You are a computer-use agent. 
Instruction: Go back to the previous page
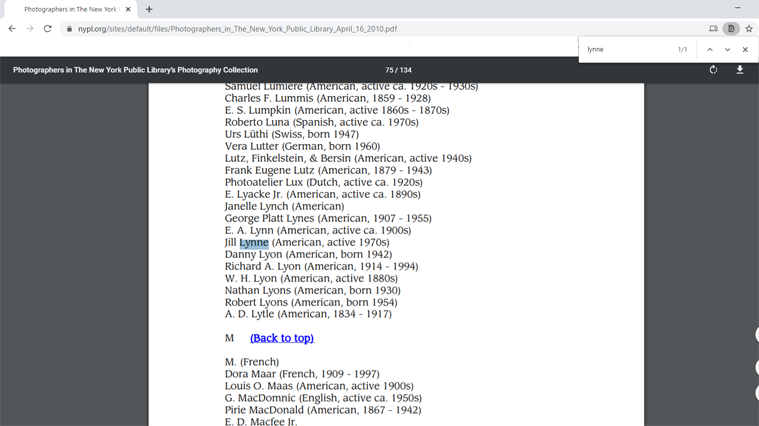[x=12, y=29]
